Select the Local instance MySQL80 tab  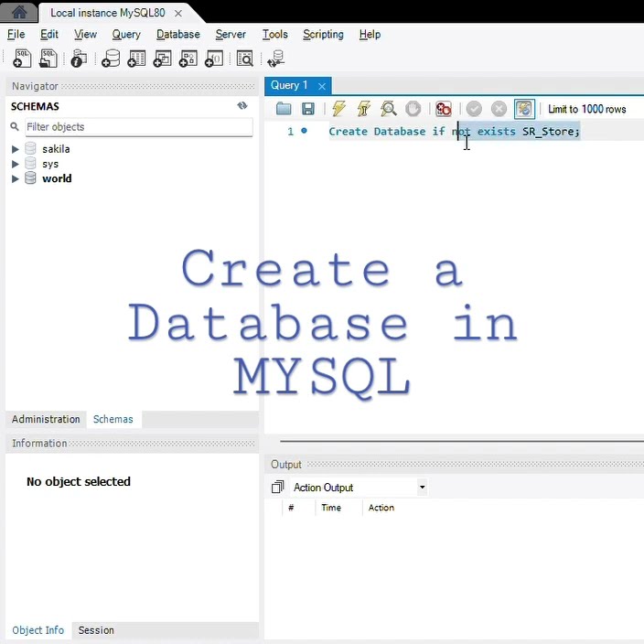[x=108, y=13]
